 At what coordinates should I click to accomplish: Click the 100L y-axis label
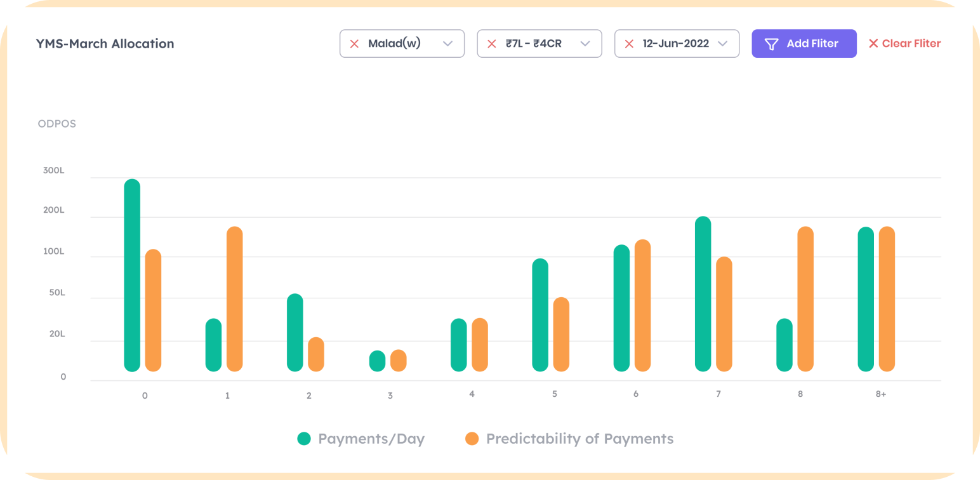click(x=54, y=252)
